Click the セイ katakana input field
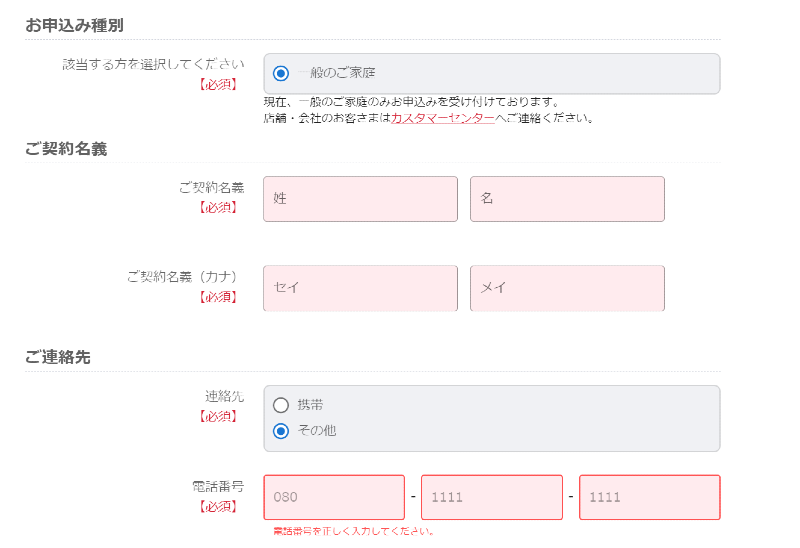 [x=360, y=288]
